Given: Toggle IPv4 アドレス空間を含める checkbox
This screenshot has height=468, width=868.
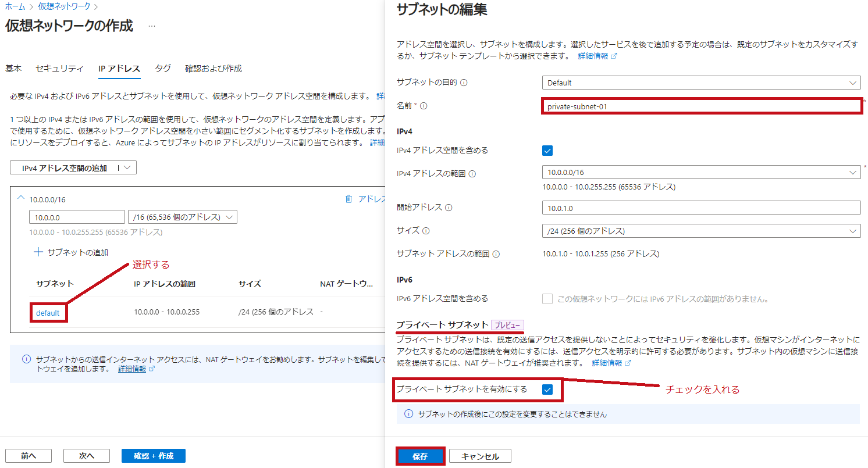Looking at the screenshot, I should pyautogui.click(x=547, y=151).
